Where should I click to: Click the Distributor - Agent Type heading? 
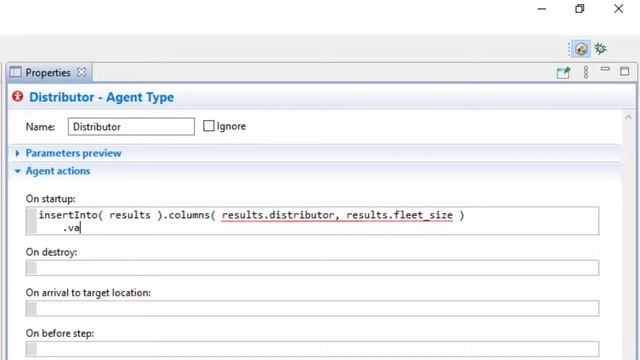(x=102, y=97)
